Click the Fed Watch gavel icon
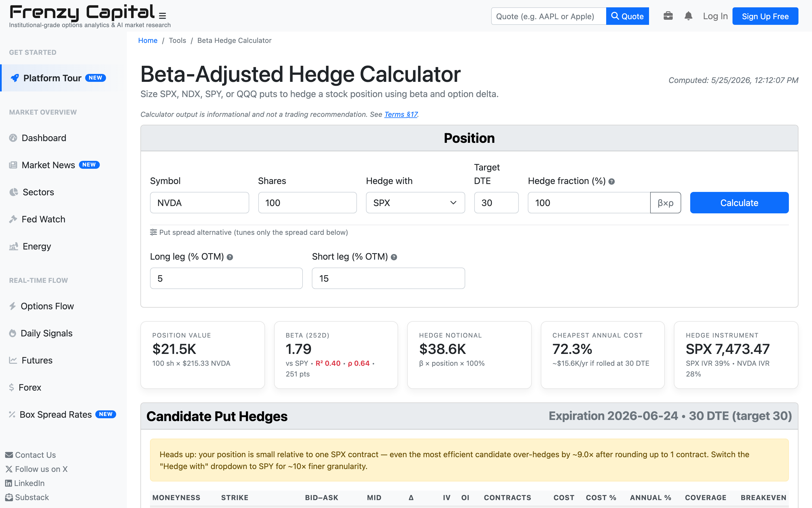This screenshot has height=508, width=812. click(13, 219)
